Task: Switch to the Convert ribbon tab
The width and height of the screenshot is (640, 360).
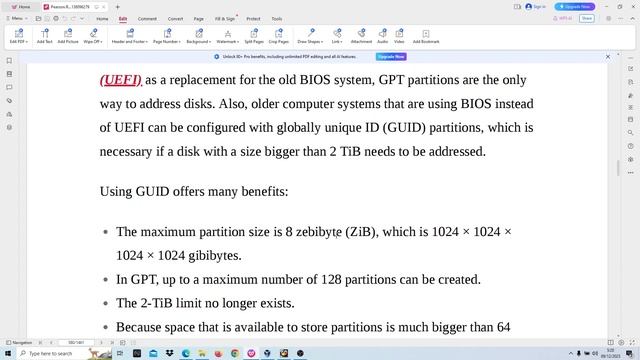Action: [x=176, y=19]
